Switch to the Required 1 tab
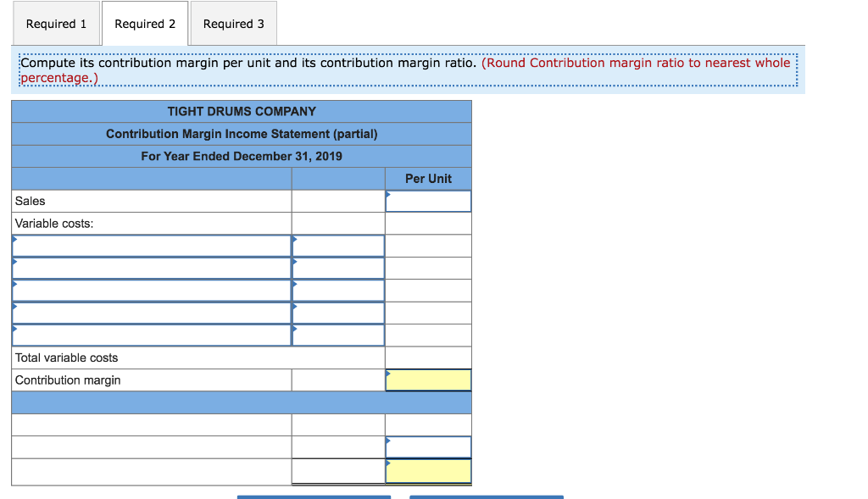The image size is (868, 499). point(56,23)
